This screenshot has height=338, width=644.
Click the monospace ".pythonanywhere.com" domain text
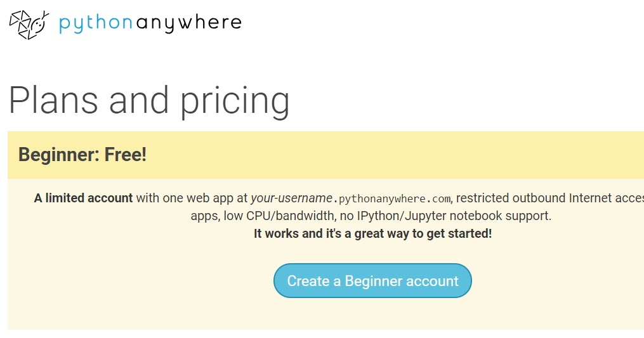(x=392, y=198)
